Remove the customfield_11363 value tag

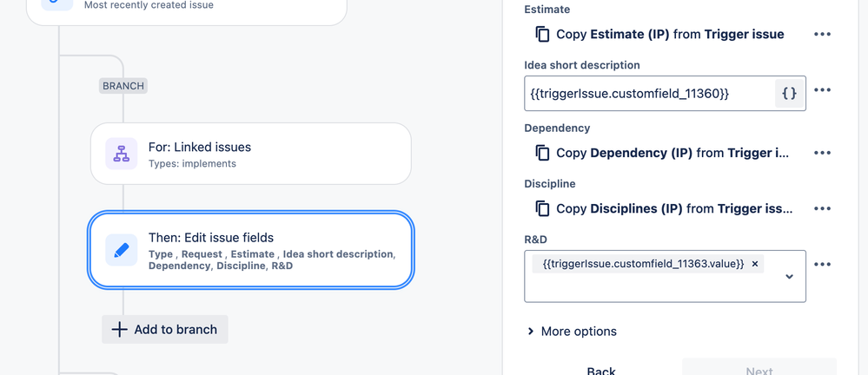point(755,264)
